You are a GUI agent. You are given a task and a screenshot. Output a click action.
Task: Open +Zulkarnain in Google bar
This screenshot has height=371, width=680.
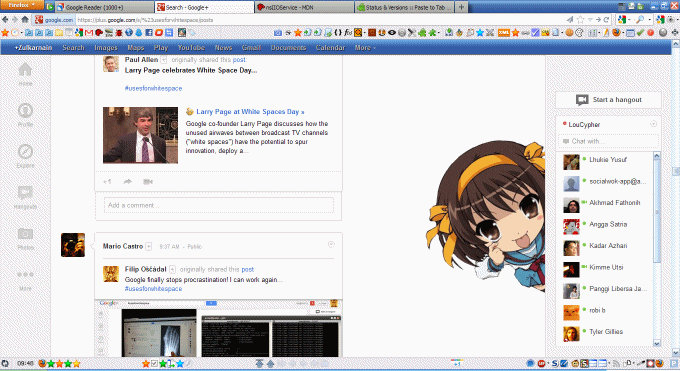point(33,48)
